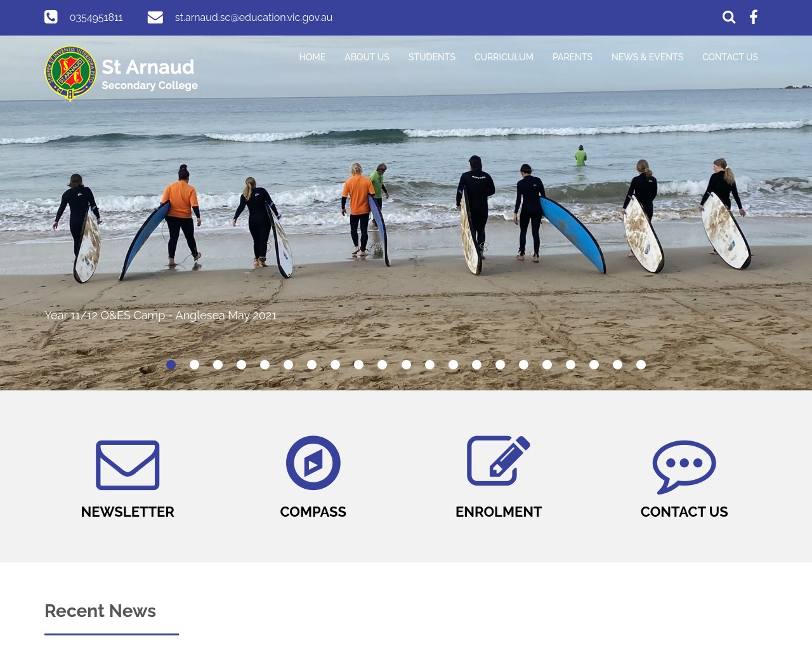Click the Contact Us speech bubble icon

click(x=684, y=467)
